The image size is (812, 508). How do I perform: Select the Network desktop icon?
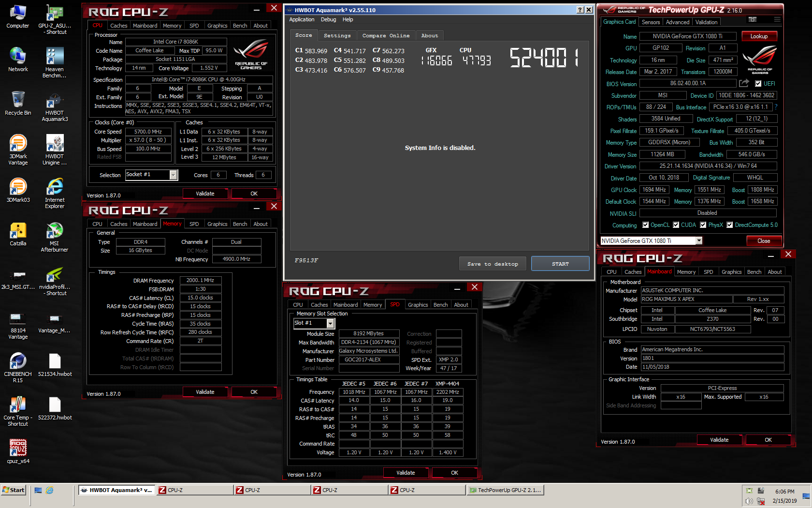(x=18, y=60)
